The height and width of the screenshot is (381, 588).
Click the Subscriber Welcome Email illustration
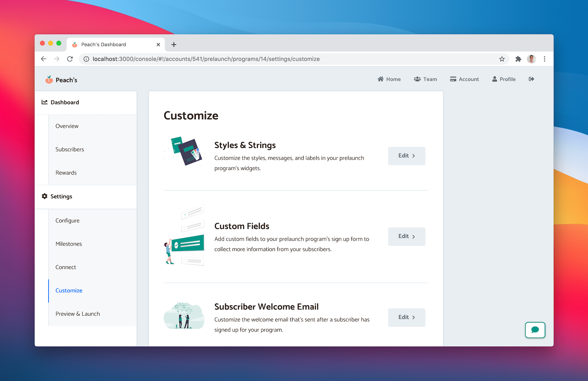click(x=184, y=316)
